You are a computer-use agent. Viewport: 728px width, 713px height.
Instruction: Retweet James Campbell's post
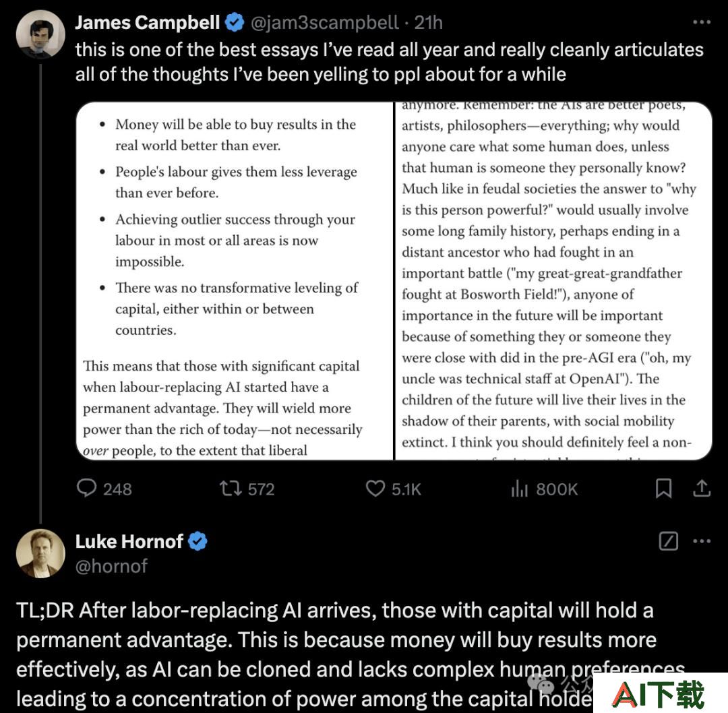pyautogui.click(x=247, y=489)
